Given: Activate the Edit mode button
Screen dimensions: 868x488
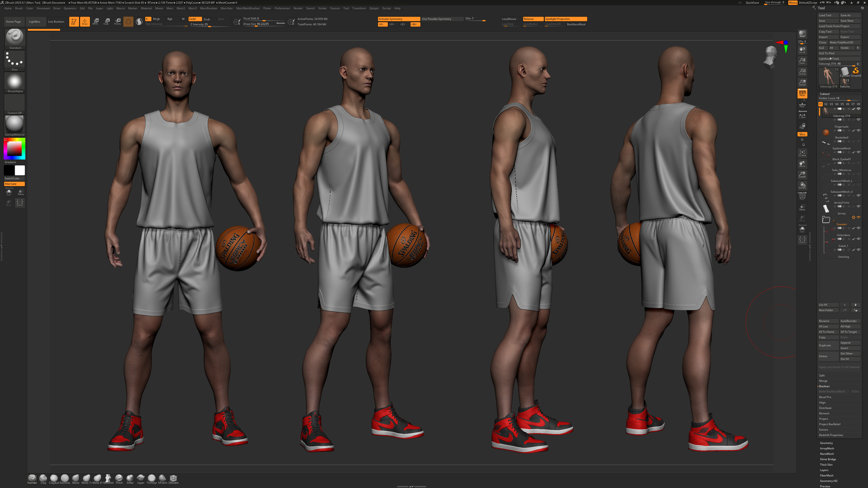Looking at the screenshot, I should (74, 21).
